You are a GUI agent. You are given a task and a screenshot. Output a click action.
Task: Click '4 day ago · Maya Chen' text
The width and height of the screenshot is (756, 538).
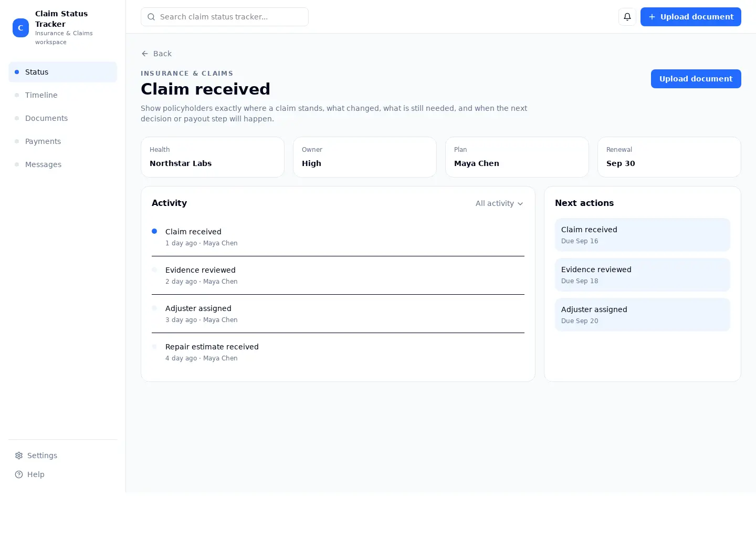(202, 358)
